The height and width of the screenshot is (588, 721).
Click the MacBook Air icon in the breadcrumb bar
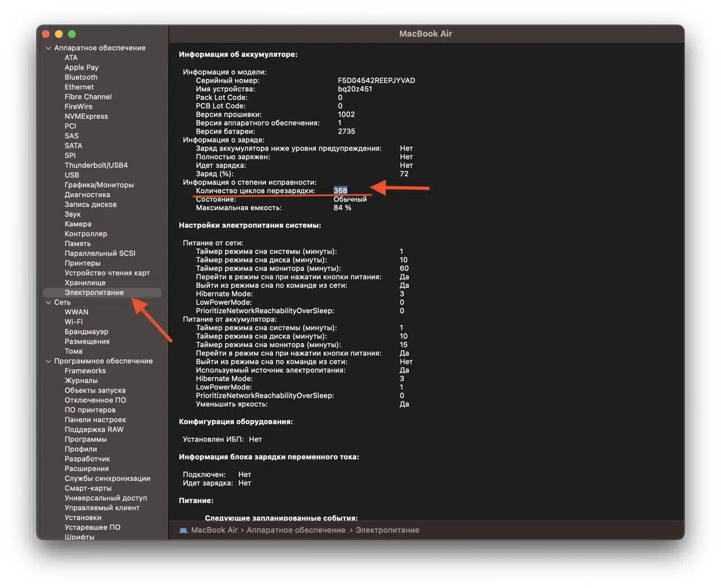tap(183, 530)
